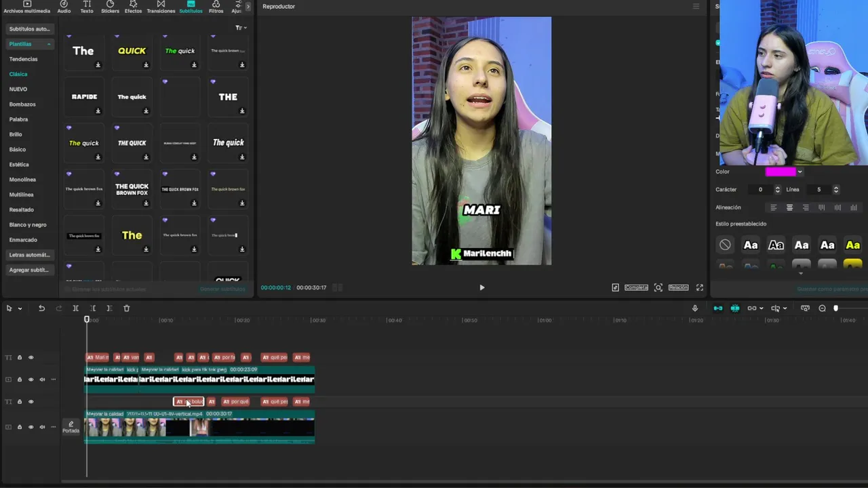This screenshot has width=868, height=488.
Task: Adjust the Línea spacing stepper
Action: click(x=835, y=190)
